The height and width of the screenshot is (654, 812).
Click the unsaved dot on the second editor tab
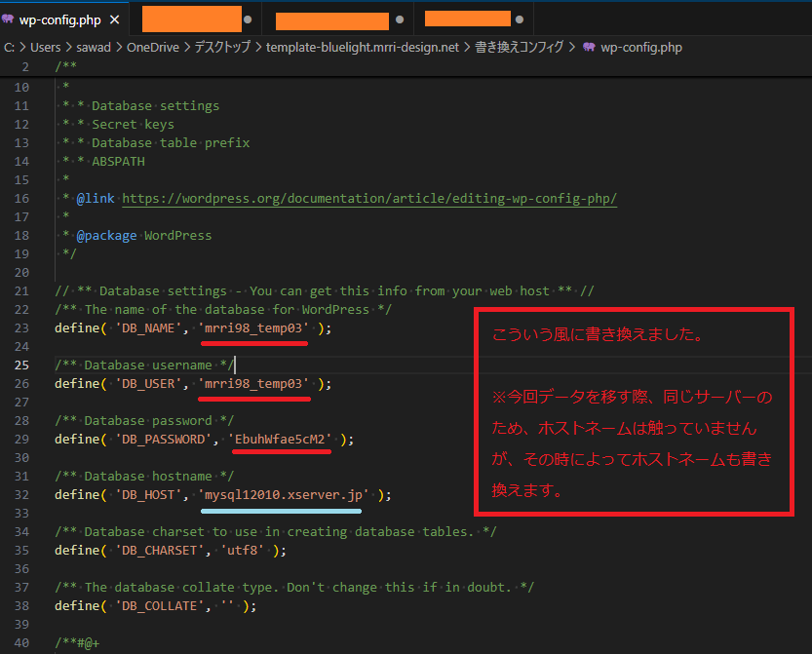(248, 19)
